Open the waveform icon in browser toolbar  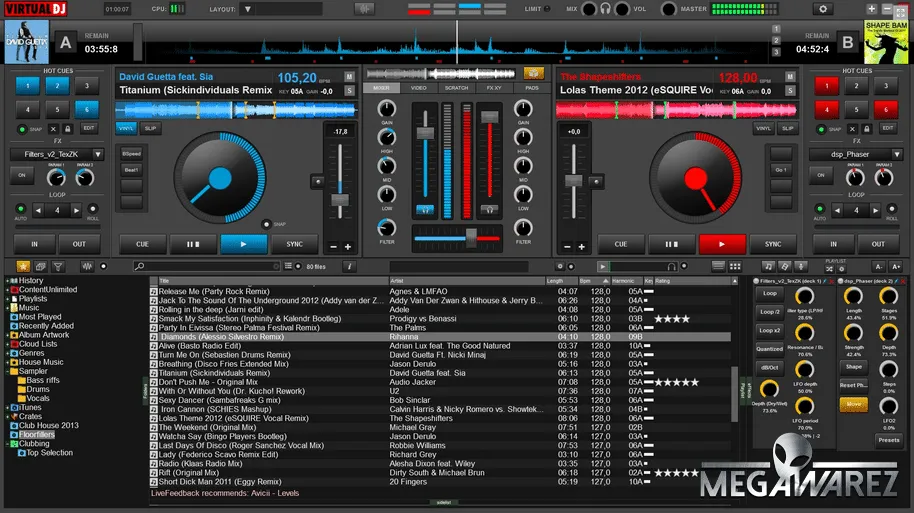(87, 266)
